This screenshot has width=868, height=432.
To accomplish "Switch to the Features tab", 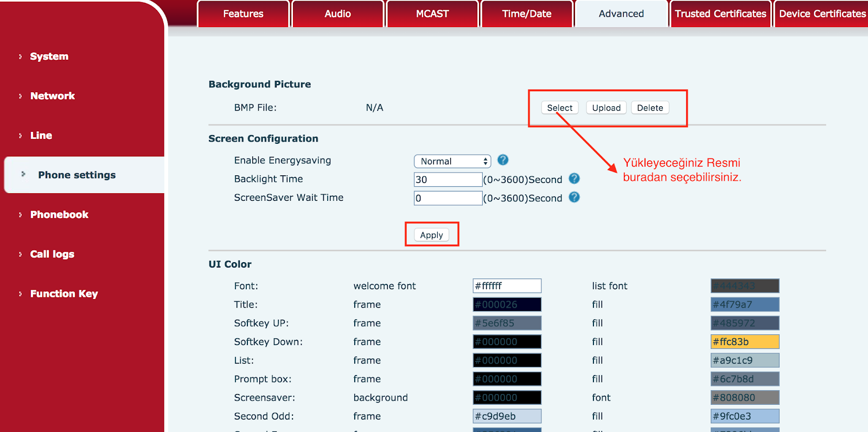I will [x=243, y=14].
